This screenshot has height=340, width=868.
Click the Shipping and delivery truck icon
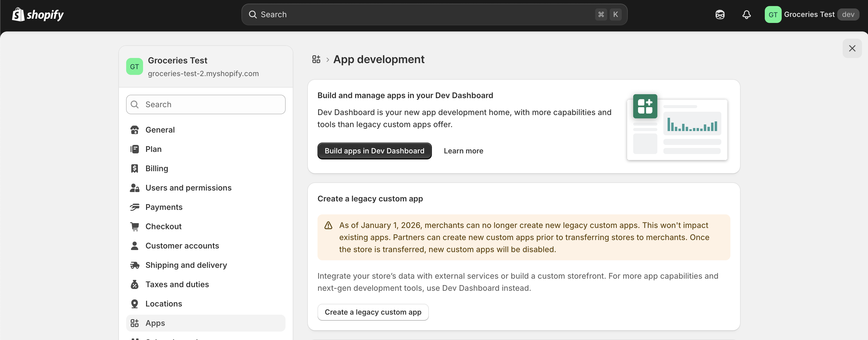click(x=135, y=265)
